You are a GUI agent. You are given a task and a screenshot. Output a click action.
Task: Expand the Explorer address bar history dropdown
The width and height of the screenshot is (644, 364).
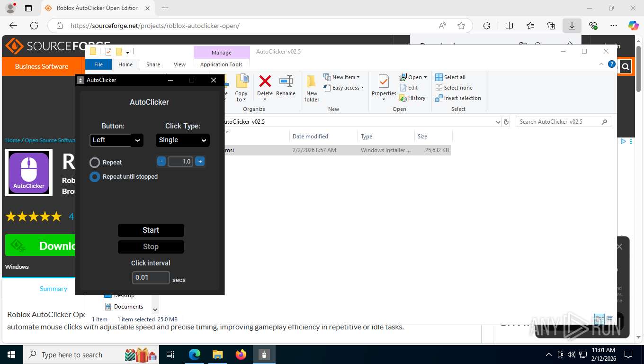coord(498,122)
